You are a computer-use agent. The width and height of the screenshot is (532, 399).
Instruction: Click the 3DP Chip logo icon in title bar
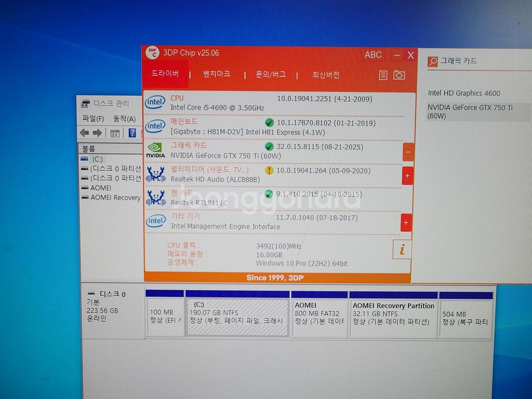click(x=153, y=53)
